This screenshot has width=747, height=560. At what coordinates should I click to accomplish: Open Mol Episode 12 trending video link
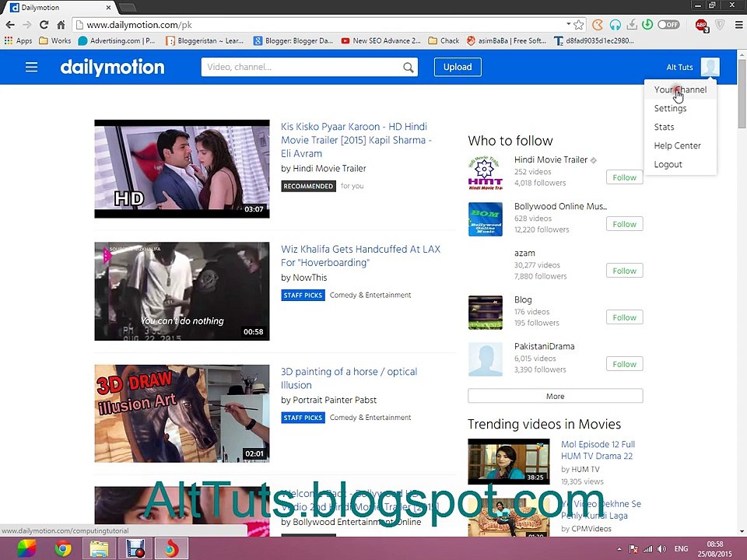598,450
